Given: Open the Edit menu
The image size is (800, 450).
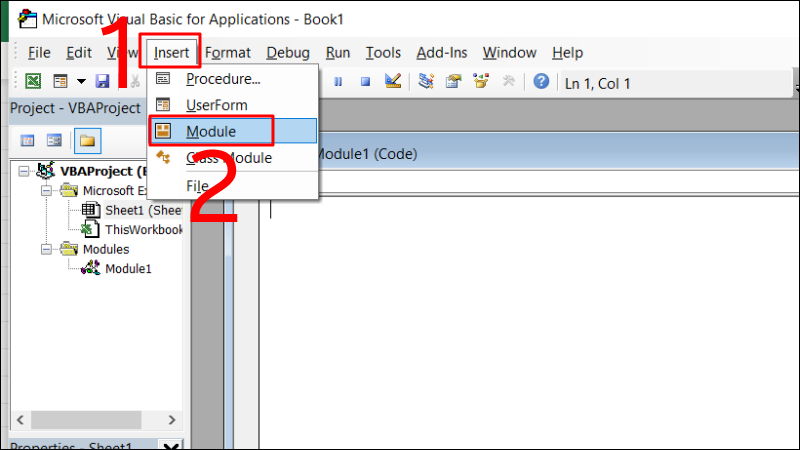Looking at the screenshot, I should (x=79, y=53).
